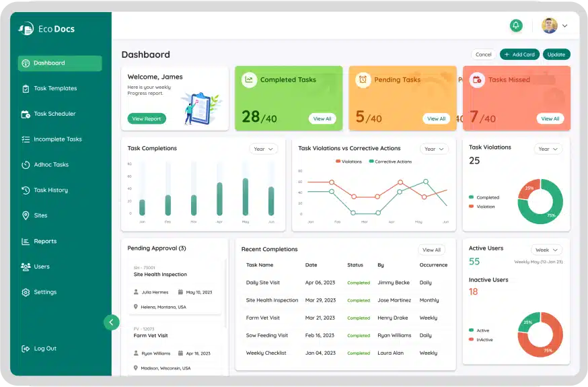The width and height of the screenshot is (588, 387).
Task: Open the Reports menu item
Action: coord(45,242)
